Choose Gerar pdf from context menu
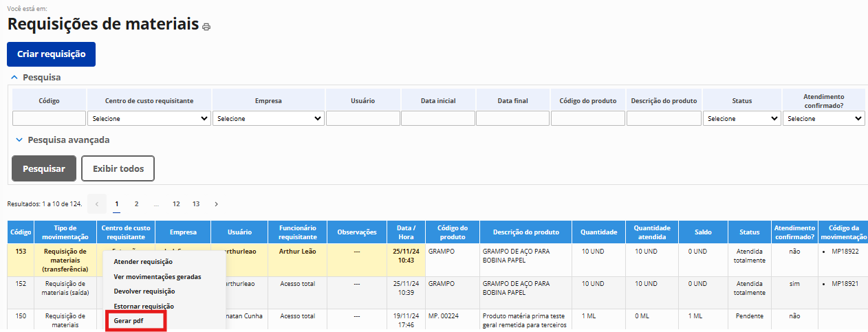 129,320
